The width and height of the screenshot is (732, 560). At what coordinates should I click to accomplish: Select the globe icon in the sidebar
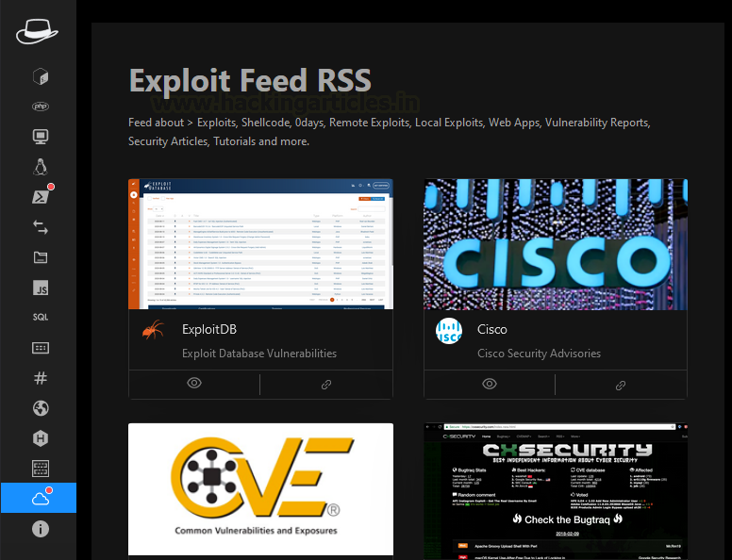pos(41,408)
